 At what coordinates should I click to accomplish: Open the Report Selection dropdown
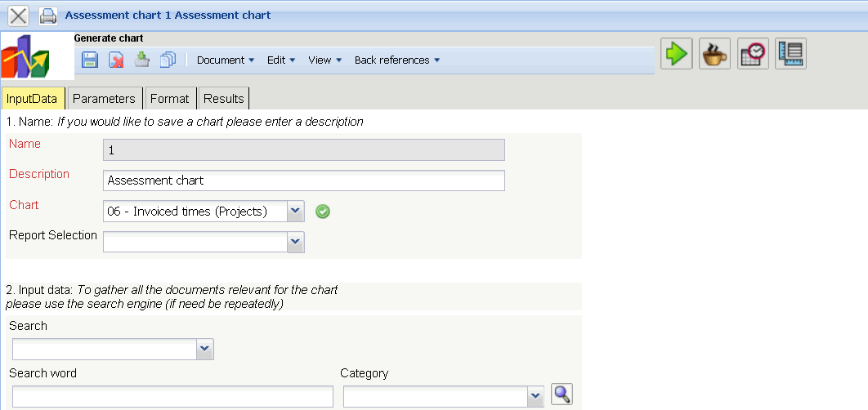(296, 242)
